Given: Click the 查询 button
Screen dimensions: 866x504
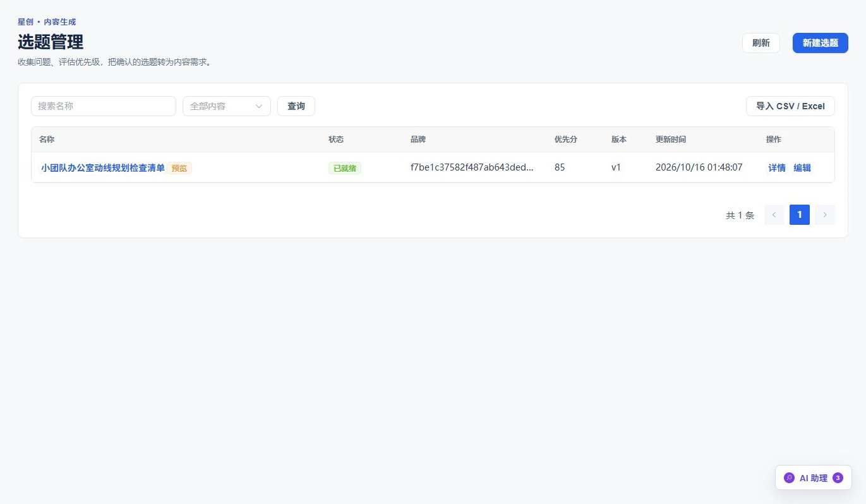Looking at the screenshot, I should pyautogui.click(x=296, y=106).
